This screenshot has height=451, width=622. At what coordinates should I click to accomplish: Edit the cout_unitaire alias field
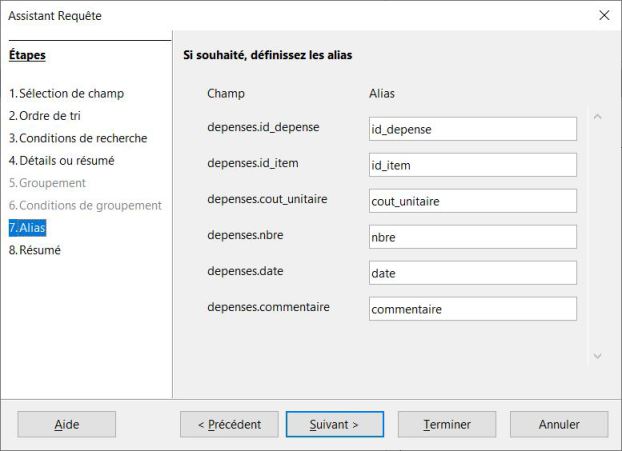[472, 201]
